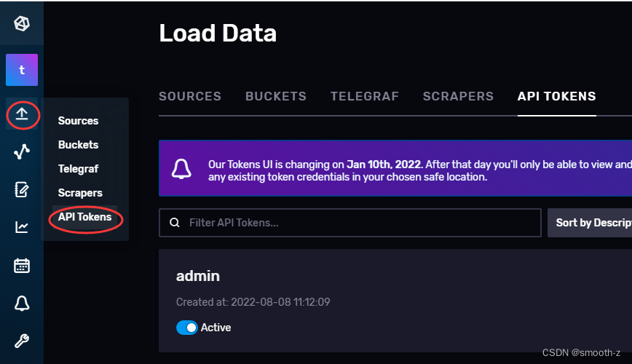Open the Dashboards chart icon
Screen dimensions: 632x364
pos(22,227)
